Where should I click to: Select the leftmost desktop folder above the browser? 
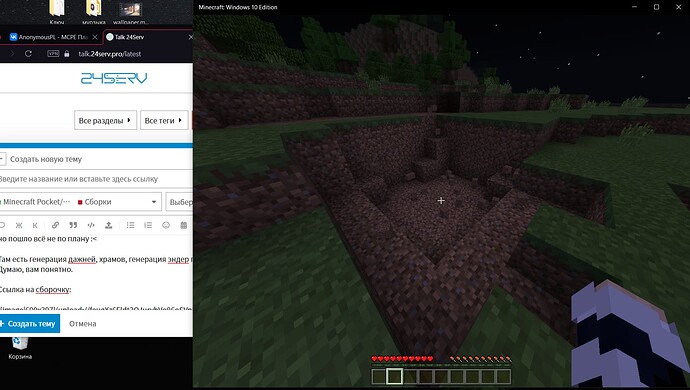click(x=57, y=11)
